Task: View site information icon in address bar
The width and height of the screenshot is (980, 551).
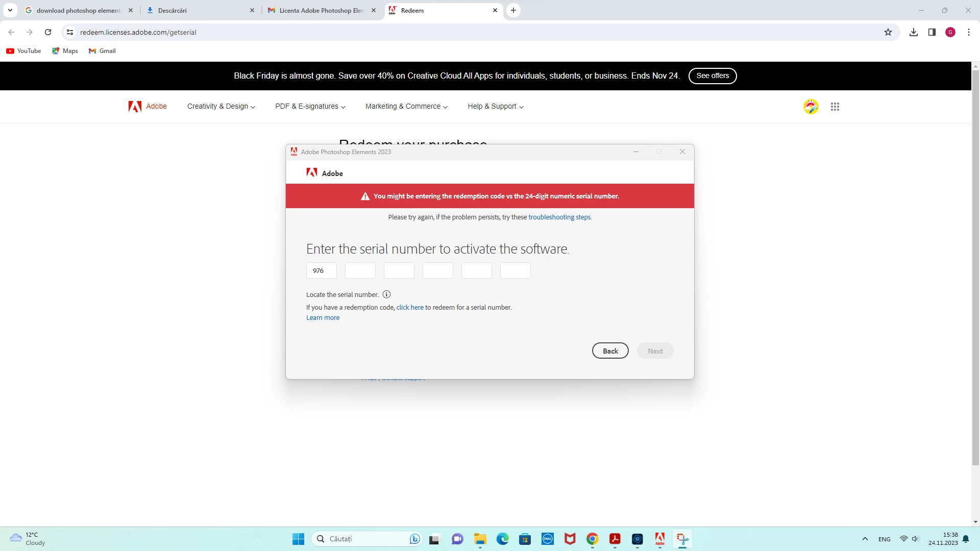Action: pos(70,32)
